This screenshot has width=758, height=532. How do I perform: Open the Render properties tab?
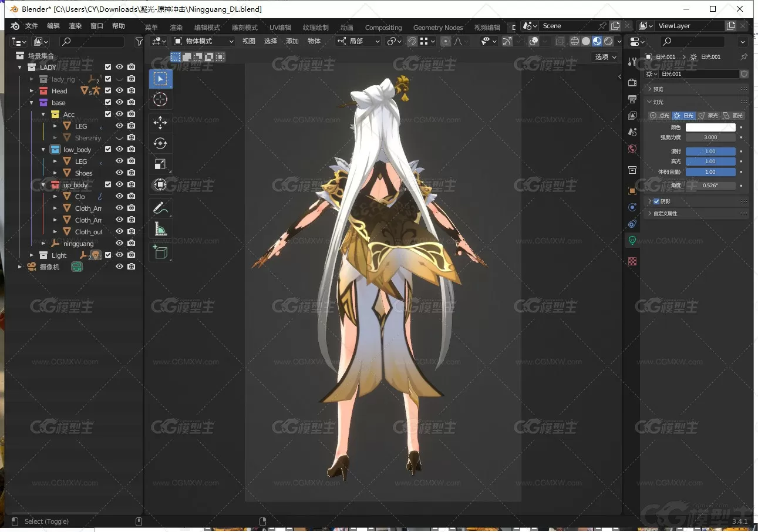(x=632, y=83)
